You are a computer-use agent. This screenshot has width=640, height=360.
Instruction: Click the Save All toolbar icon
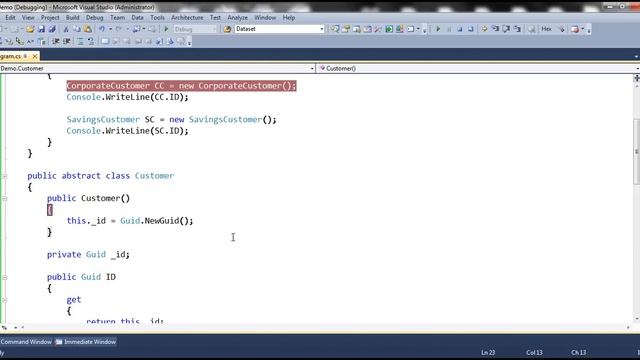click(x=52, y=29)
